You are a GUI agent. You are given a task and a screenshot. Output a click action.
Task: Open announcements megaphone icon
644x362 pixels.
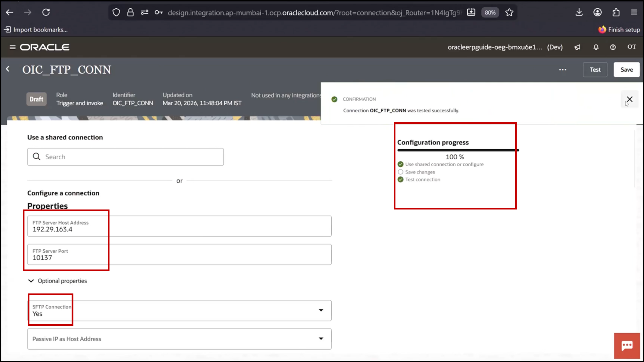pos(578,47)
